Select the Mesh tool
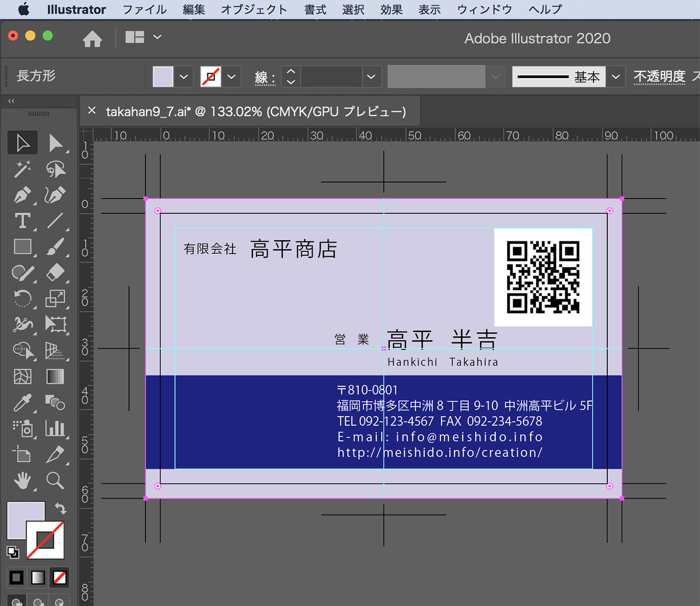700x606 pixels. 23,376
